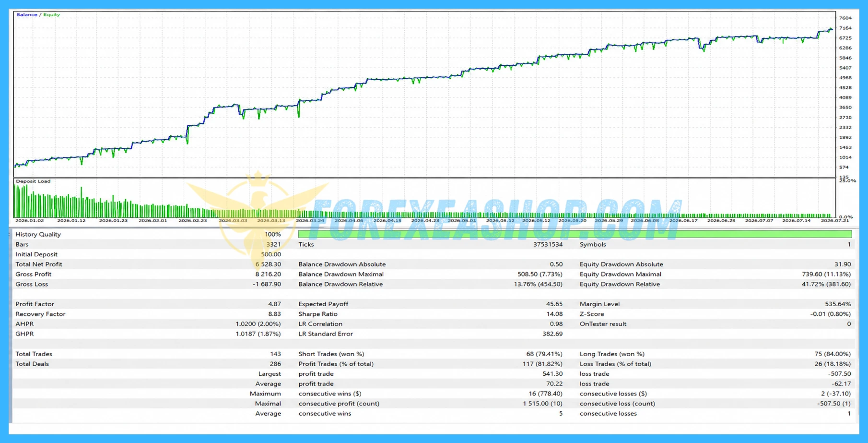
Task: Click the History Quality green progress bar
Action: point(575,234)
